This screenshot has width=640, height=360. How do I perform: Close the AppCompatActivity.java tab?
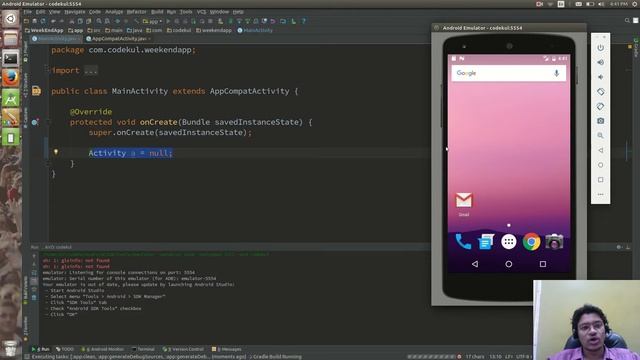pos(150,39)
